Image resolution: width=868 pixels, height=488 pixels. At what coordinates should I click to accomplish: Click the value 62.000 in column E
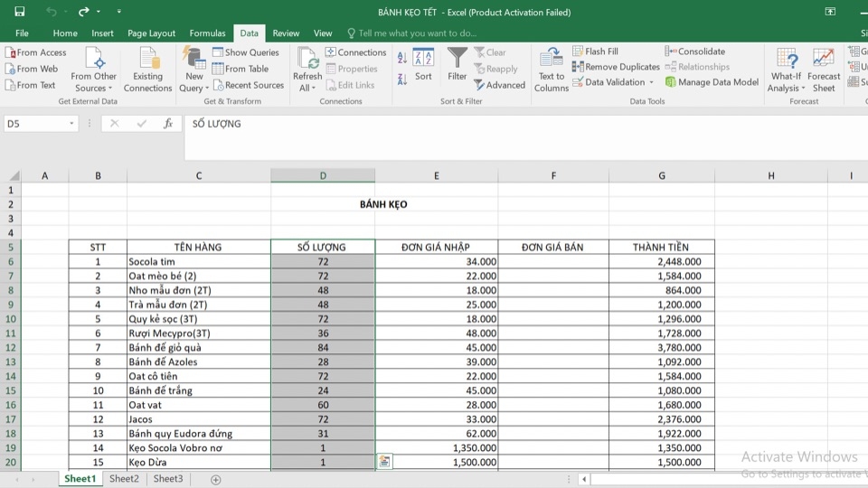pyautogui.click(x=436, y=433)
